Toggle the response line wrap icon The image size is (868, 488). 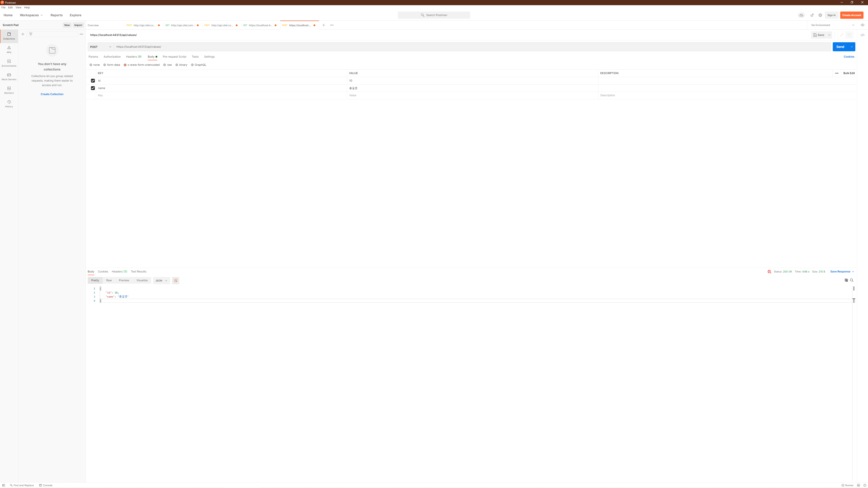(x=176, y=281)
